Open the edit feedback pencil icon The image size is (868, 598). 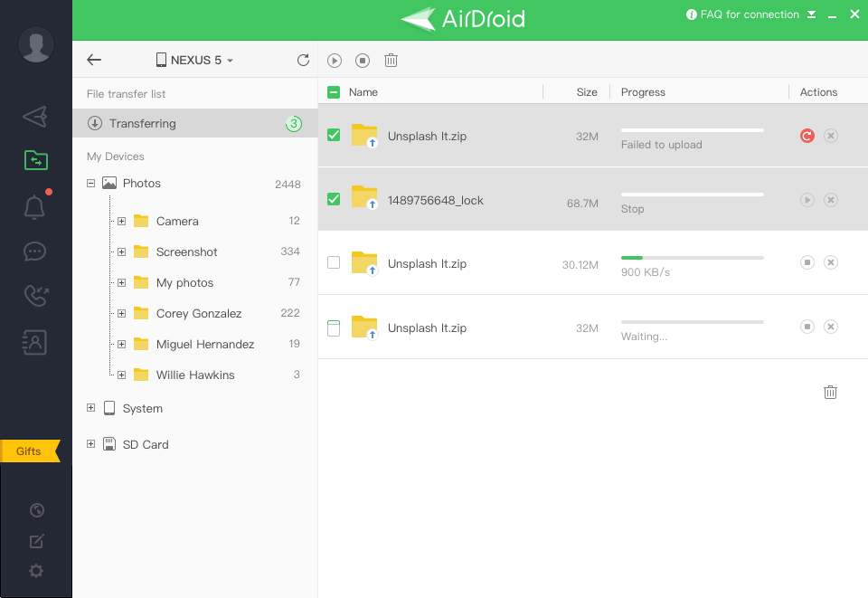(x=36, y=541)
